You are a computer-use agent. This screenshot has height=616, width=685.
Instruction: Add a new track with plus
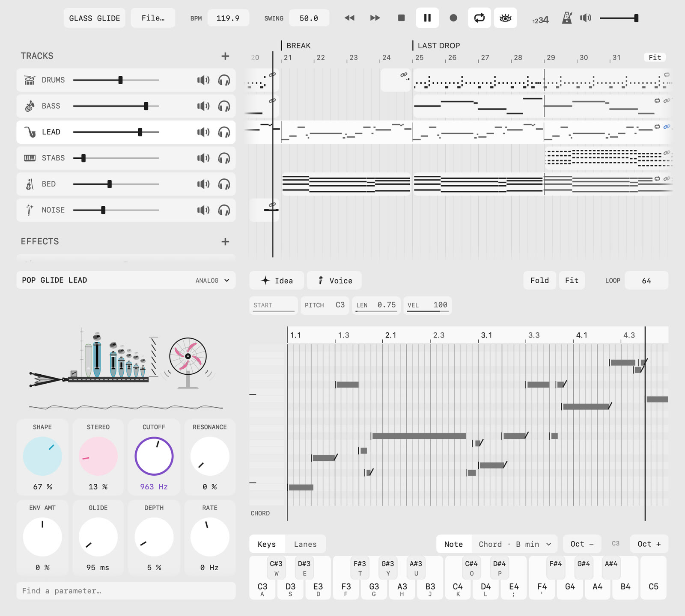(x=225, y=56)
